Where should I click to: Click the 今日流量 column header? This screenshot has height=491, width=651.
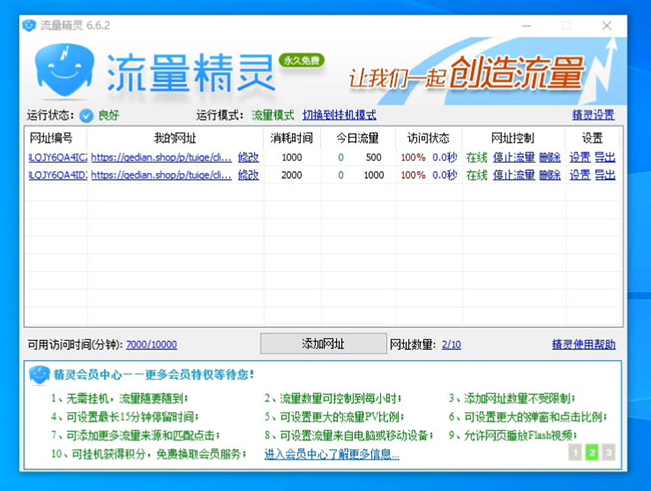click(x=357, y=138)
